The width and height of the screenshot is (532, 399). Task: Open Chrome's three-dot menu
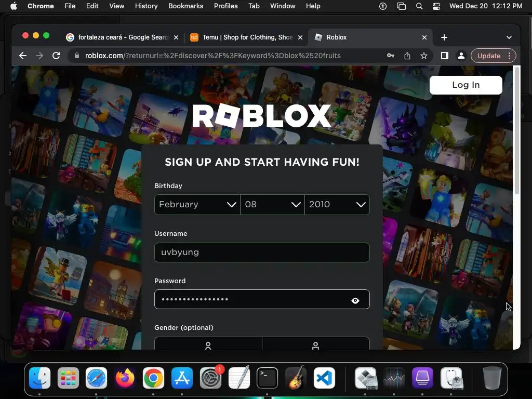(509, 56)
